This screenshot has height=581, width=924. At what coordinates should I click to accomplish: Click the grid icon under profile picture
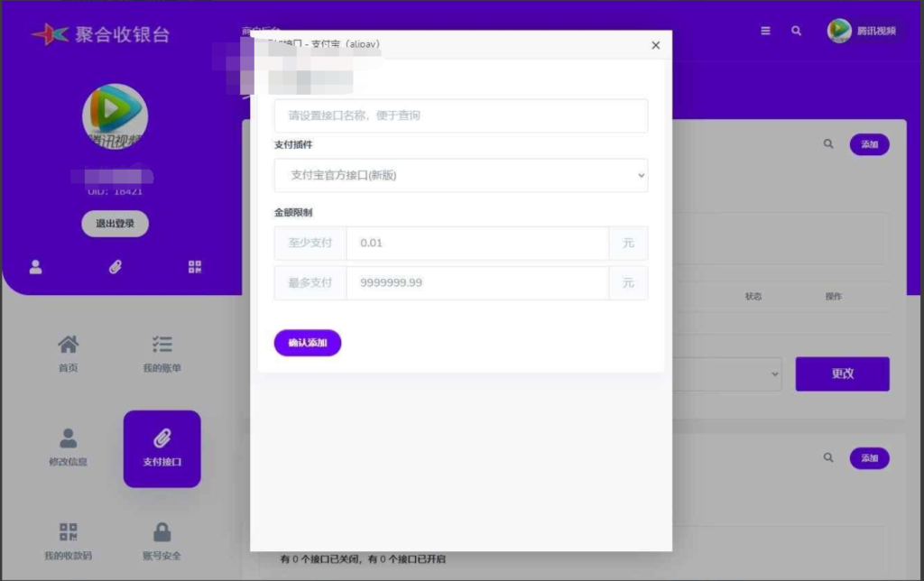point(194,266)
